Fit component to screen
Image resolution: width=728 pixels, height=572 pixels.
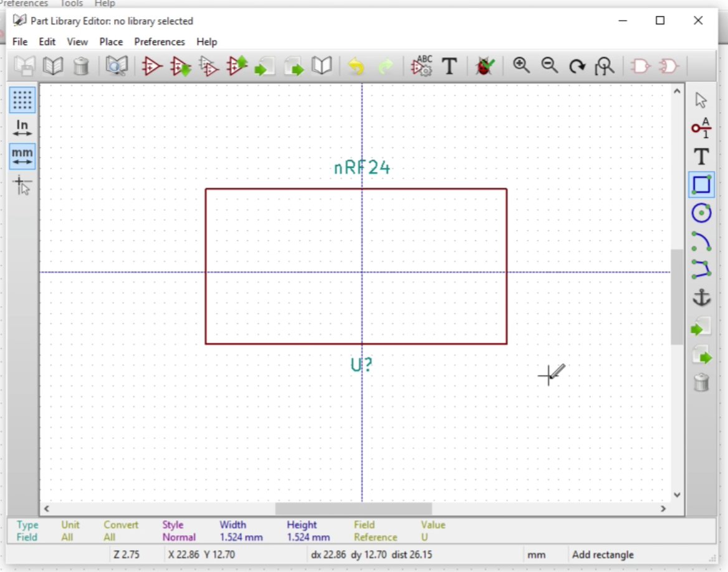[605, 66]
